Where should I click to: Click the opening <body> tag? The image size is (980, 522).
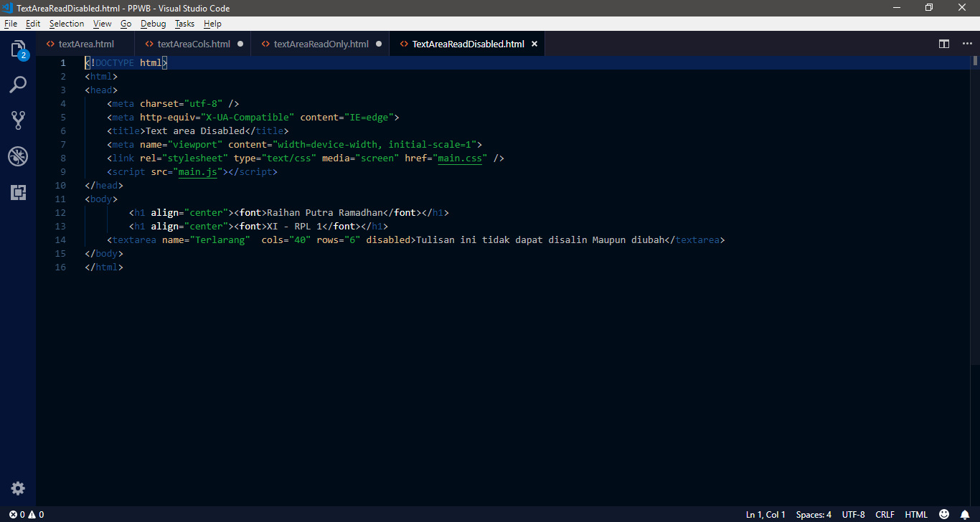point(101,199)
